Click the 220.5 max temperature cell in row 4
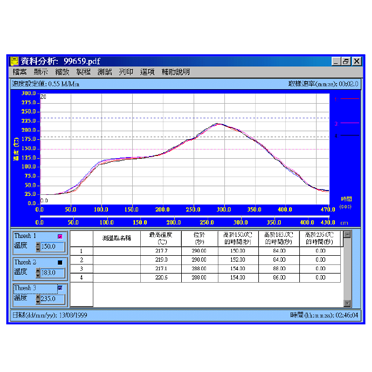The height and width of the screenshot is (372, 372). 161,278
